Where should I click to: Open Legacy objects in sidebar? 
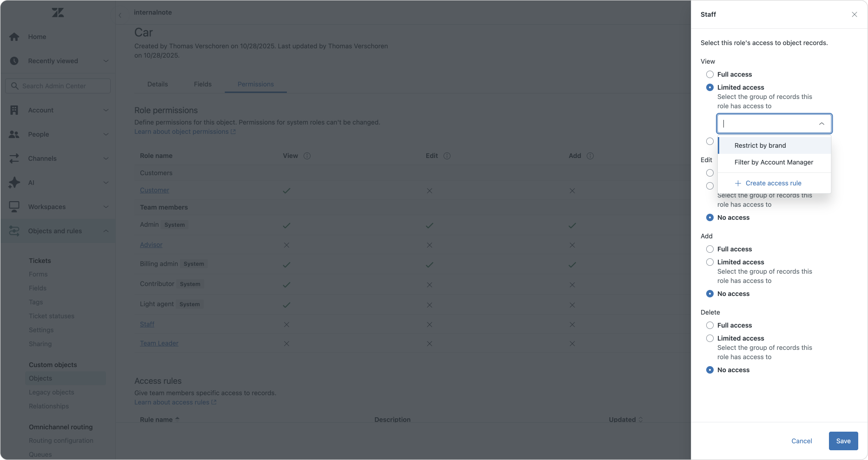(x=52, y=392)
